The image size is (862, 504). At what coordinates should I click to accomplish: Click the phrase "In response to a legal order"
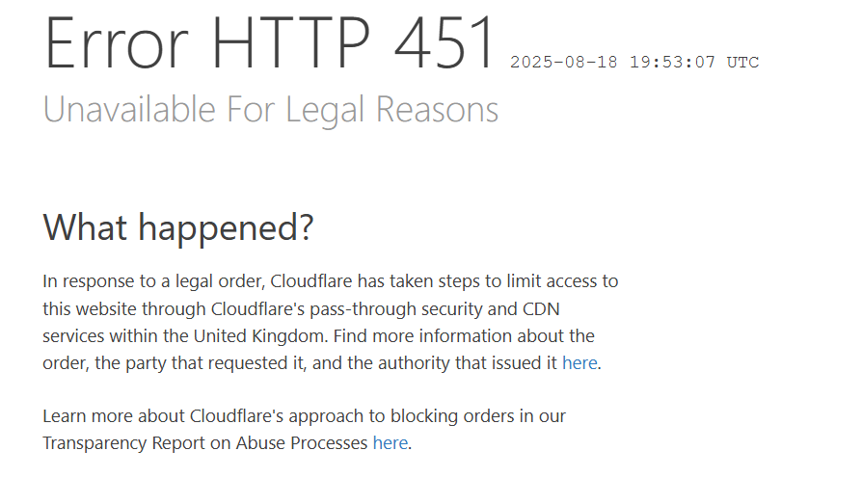153,281
